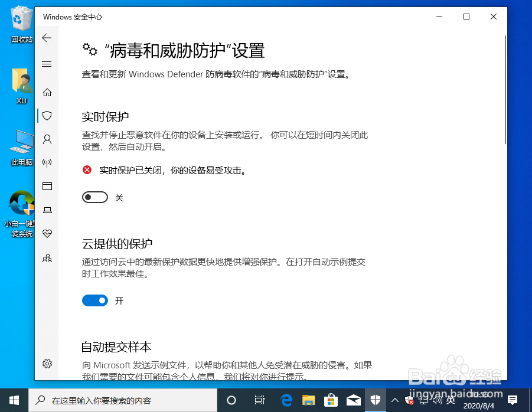Screen dimensions: 532x412
Task: Open Family options people icon
Action: click(47, 258)
